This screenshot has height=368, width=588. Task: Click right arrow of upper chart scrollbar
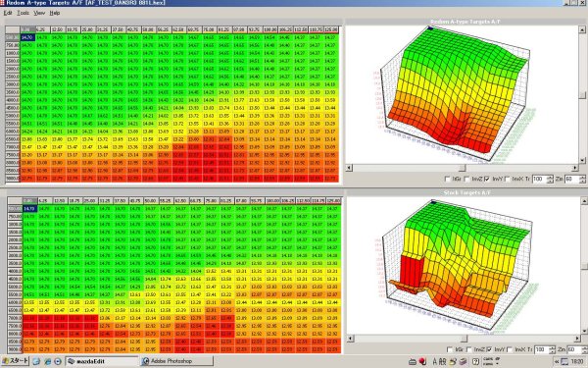coord(575,168)
